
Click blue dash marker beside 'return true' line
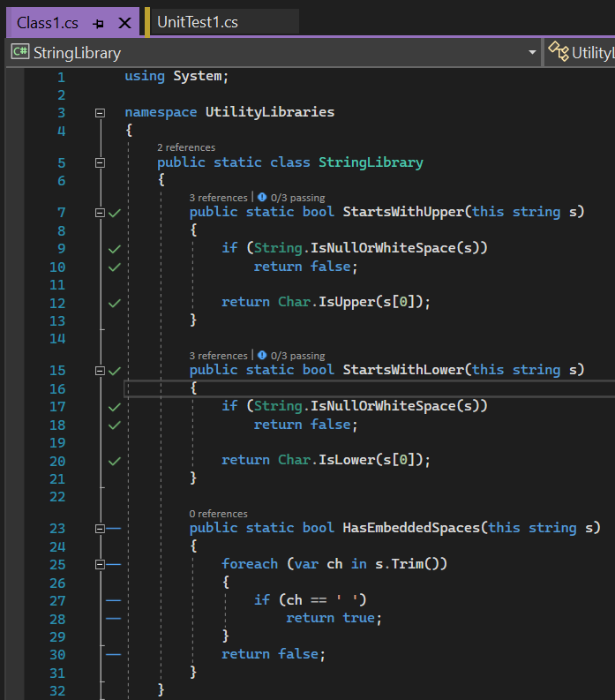(113, 618)
